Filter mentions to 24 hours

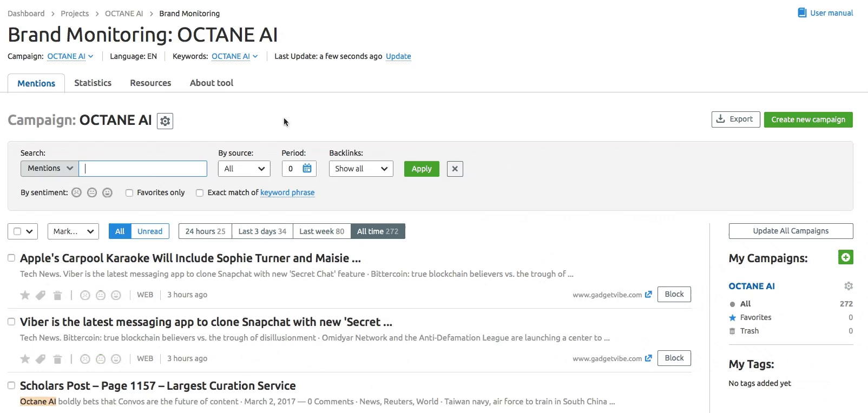click(x=205, y=231)
